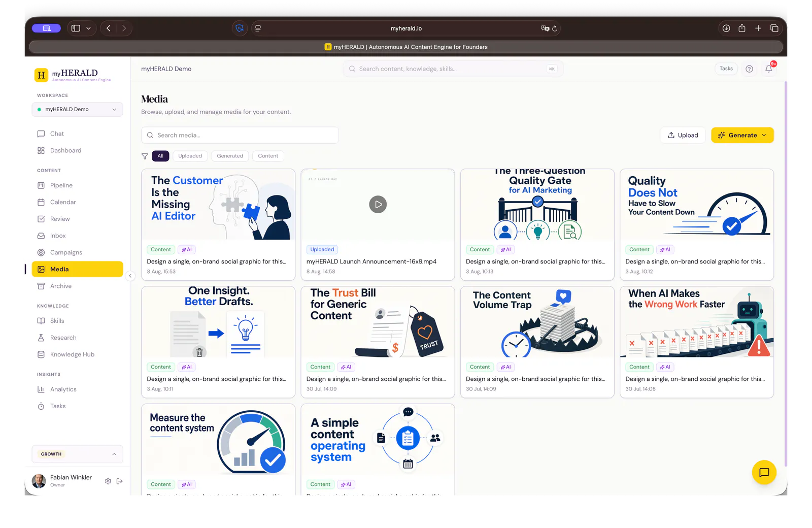Open Measure the content system thumbnail

[x=218, y=439]
